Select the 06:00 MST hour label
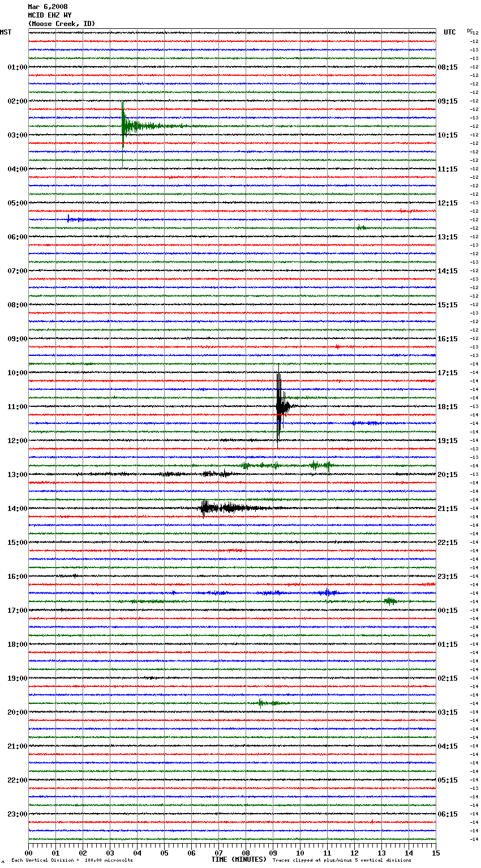 [18, 237]
